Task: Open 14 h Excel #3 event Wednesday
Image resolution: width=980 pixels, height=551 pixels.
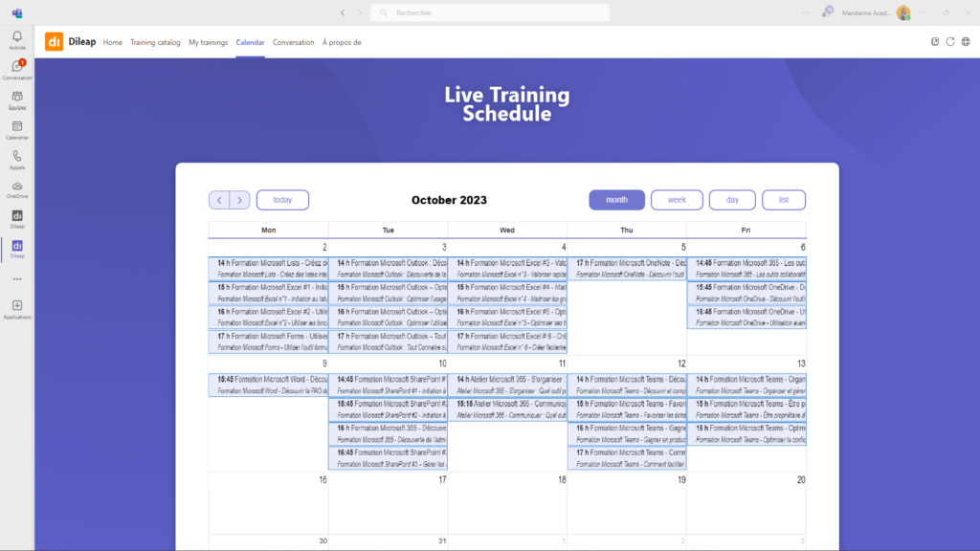Action: [507, 269]
